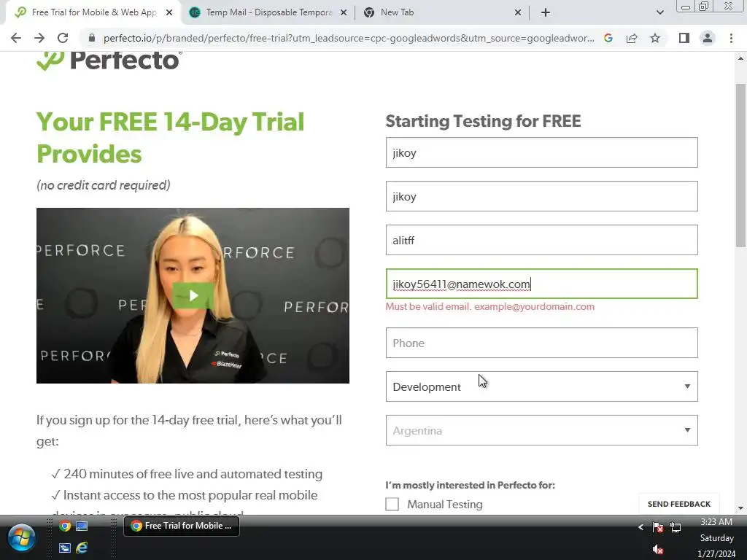Open the Windows Start menu
The width and height of the screenshot is (747, 560).
coord(21,538)
